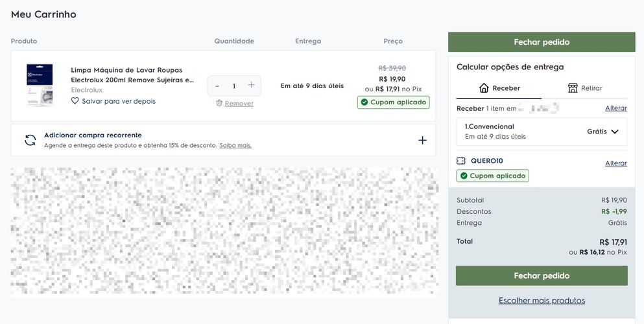Click the discount value R$ -1,99
The width and height of the screenshot is (644, 324).
614,212
